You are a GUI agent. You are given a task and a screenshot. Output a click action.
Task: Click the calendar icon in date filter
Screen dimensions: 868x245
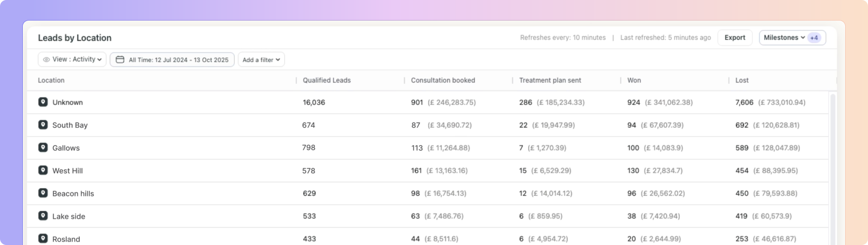pyautogui.click(x=120, y=60)
